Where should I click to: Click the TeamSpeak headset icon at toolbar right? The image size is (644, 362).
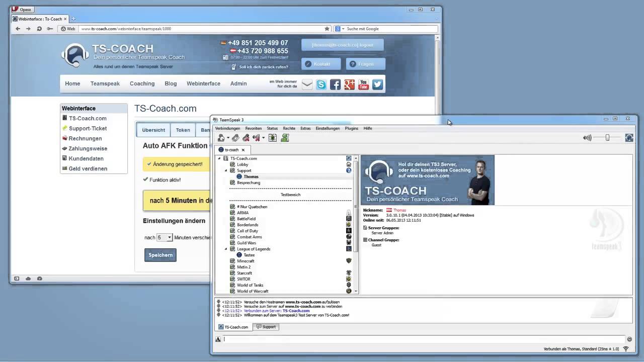pos(629,138)
